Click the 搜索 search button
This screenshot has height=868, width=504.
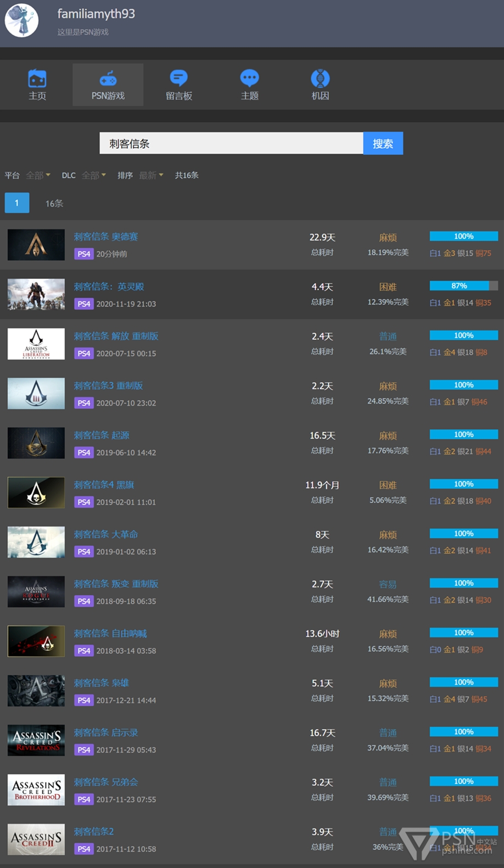coord(383,143)
